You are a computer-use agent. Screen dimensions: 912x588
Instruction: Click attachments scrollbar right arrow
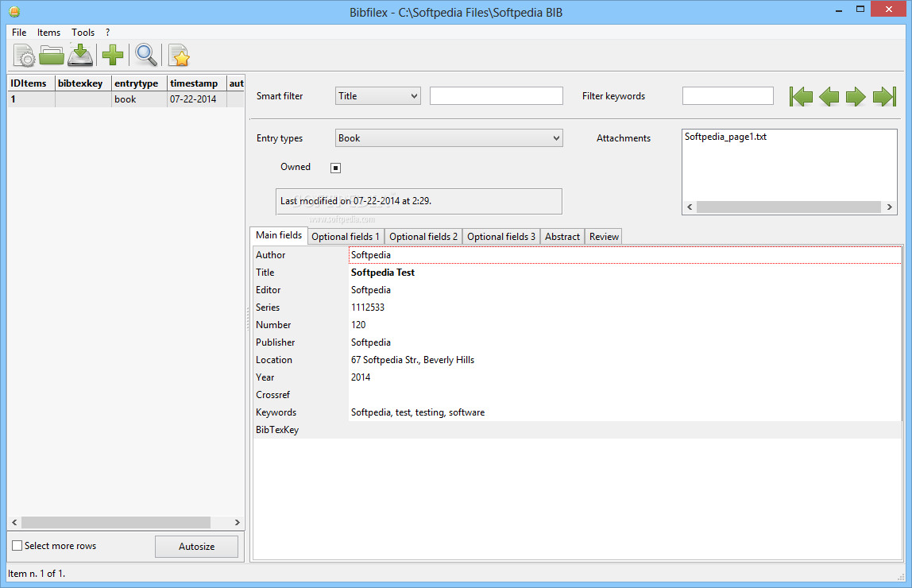(x=889, y=207)
